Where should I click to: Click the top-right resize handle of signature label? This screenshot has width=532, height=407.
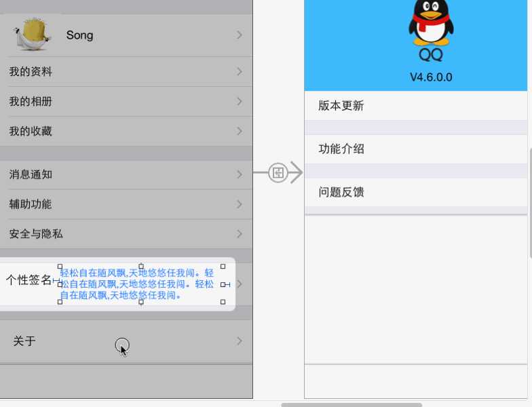coord(223,267)
